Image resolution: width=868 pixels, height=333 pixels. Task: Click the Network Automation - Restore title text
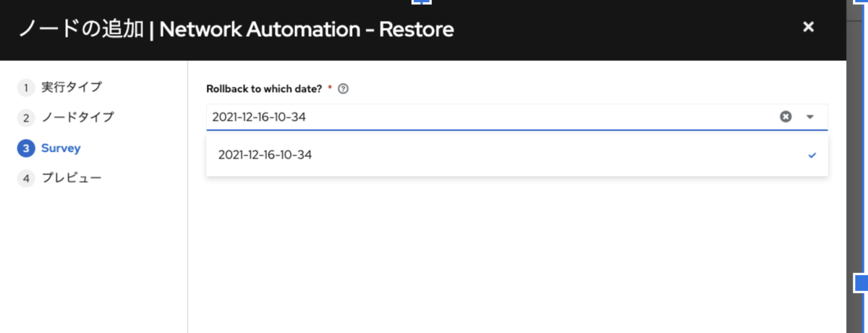click(307, 30)
